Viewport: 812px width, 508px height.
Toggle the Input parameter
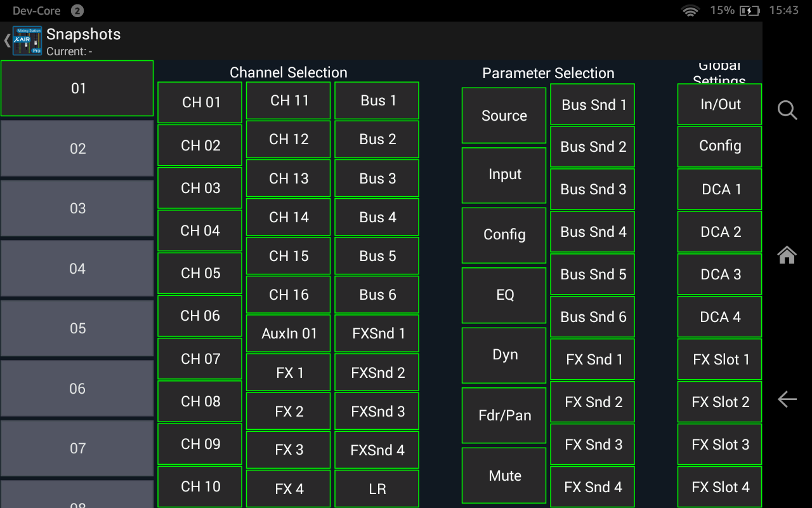pos(504,175)
